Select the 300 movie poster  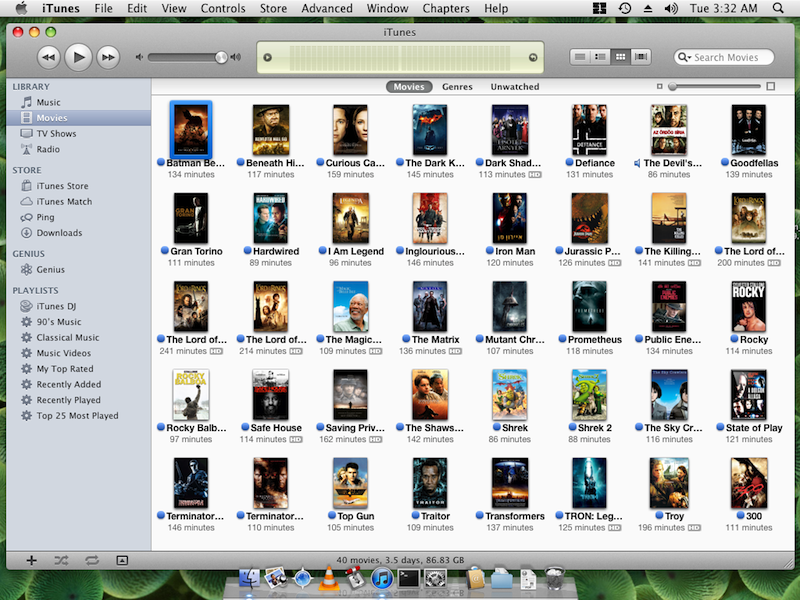click(x=748, y=483)
